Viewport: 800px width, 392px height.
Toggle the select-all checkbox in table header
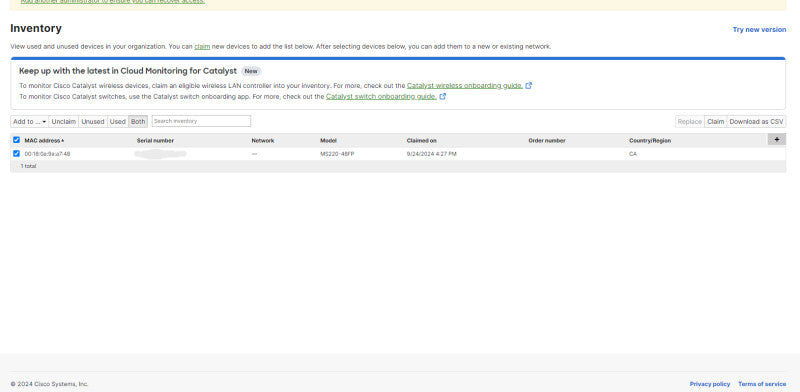point(16,140)
